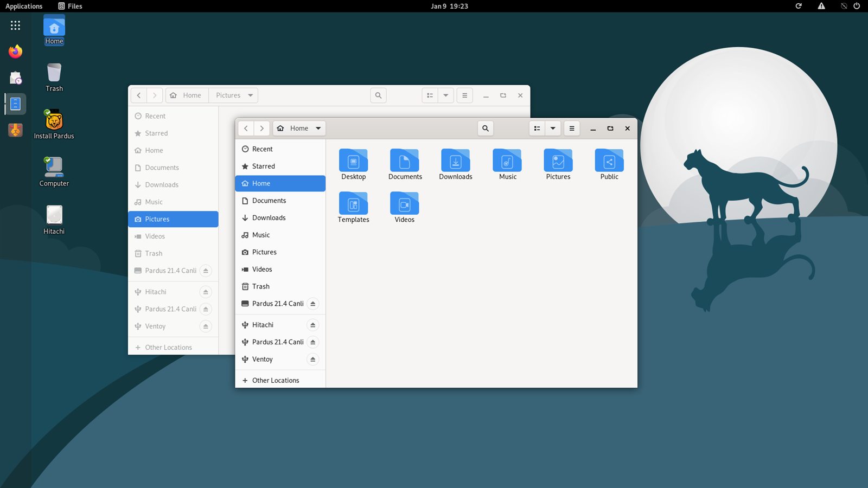
Task: Eject Ventoy drive in the front window sidebar
Action: point(312,359)
